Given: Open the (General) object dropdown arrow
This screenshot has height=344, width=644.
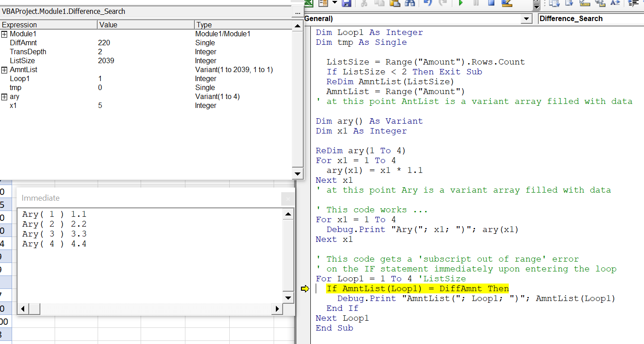Looking at the screenshot, I should tap(526, 19).
